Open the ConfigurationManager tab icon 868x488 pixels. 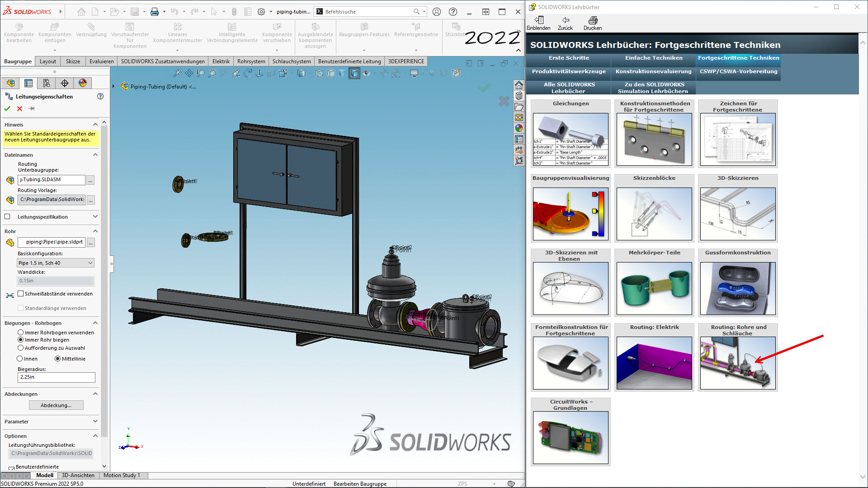click(x=47, y=83)
